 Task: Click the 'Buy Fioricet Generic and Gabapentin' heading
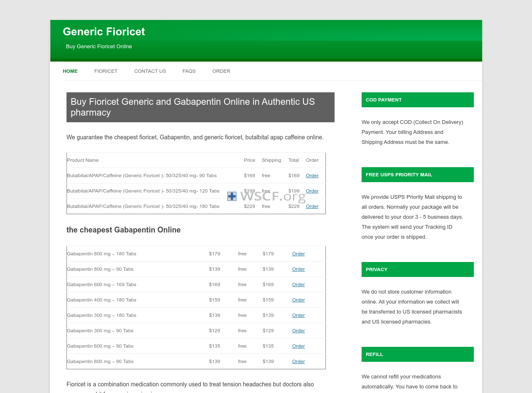(x=200, y=107)
